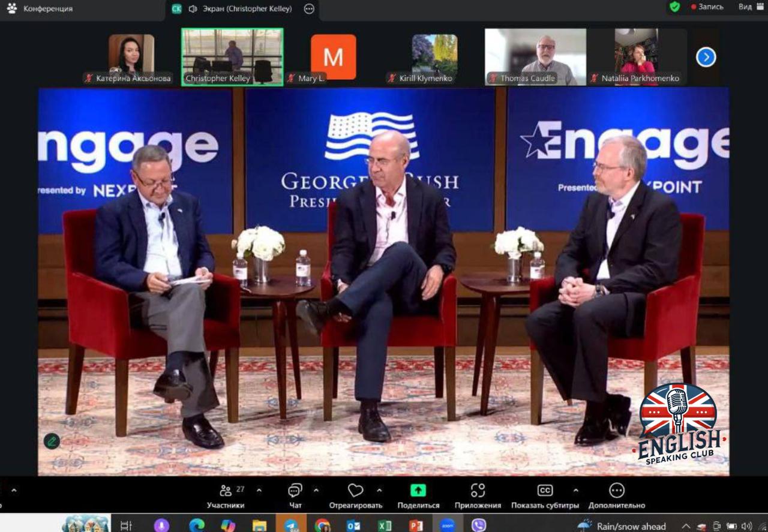Select the Экран (Christopher Kelley) tab
768x532 pixels.
point(240,9)
